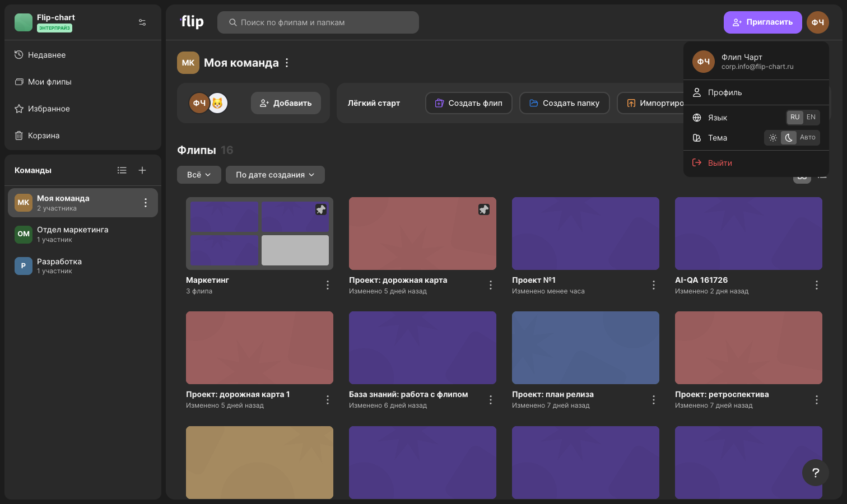Set theme to Авто

[808, 138]
